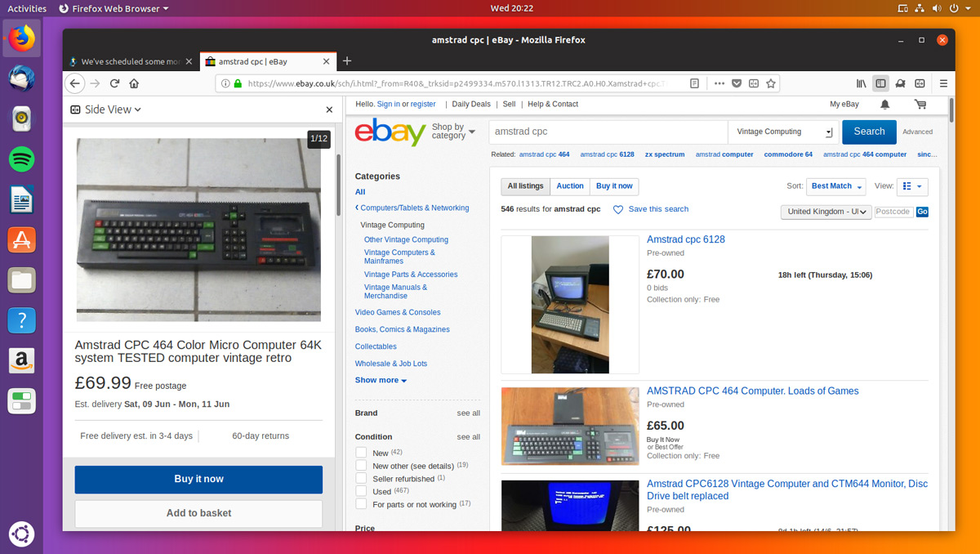Screen dimensions: 980x554
Task: Go to Firefox home page icon
Action: point(134,83)
